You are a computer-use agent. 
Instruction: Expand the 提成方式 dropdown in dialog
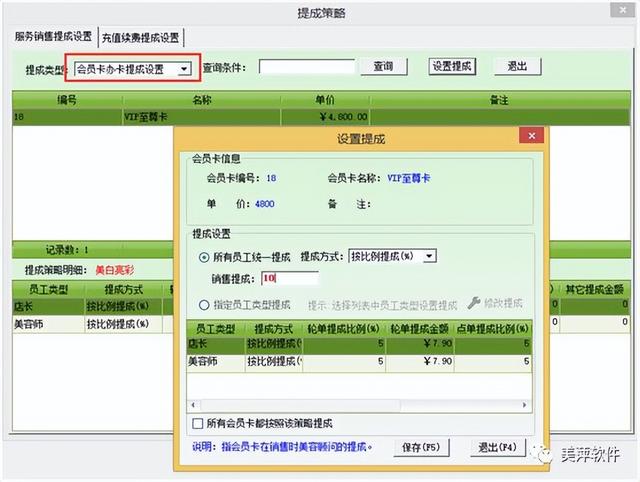[430, 256]
